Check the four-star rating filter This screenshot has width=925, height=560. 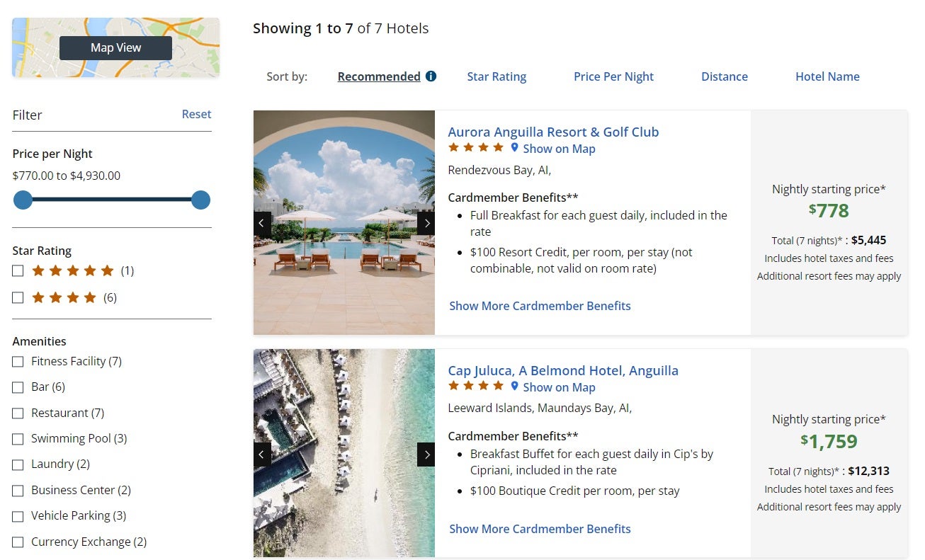[18, 297]
